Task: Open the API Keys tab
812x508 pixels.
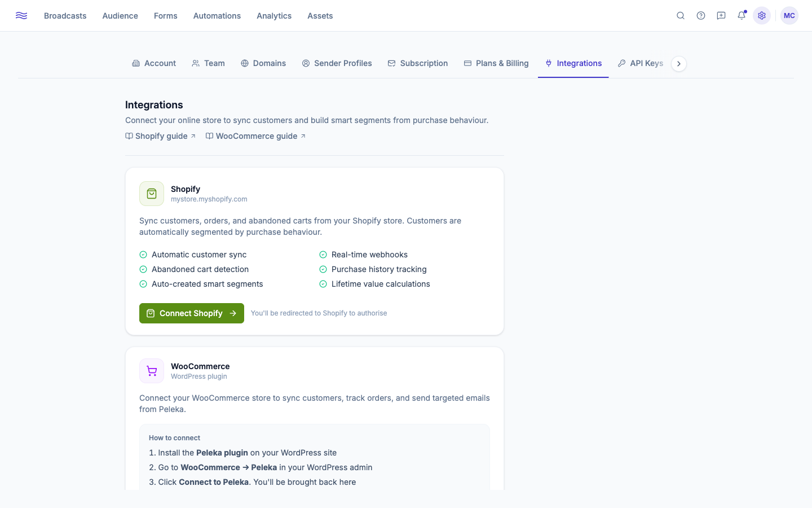Action: pyautogui.click(x=641, y=63)
